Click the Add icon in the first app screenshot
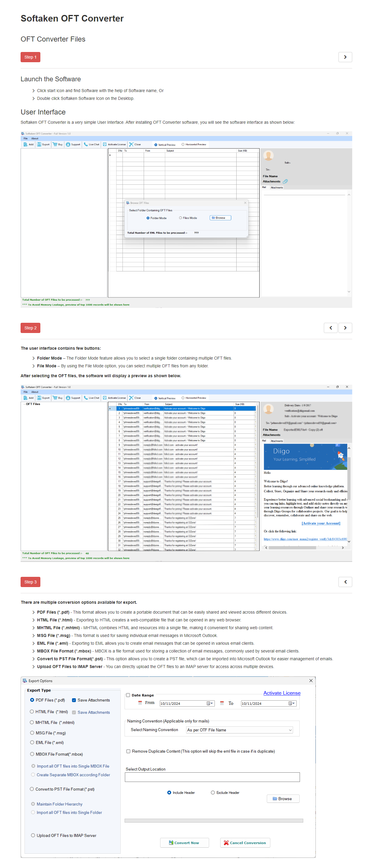Viewport: 380px width, 868px height. 25,144
